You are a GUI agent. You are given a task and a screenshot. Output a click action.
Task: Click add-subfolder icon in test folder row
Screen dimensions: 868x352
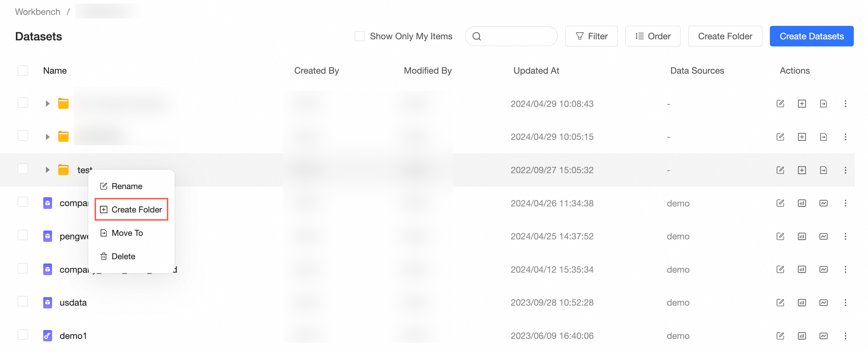click(x=802, y=170)
